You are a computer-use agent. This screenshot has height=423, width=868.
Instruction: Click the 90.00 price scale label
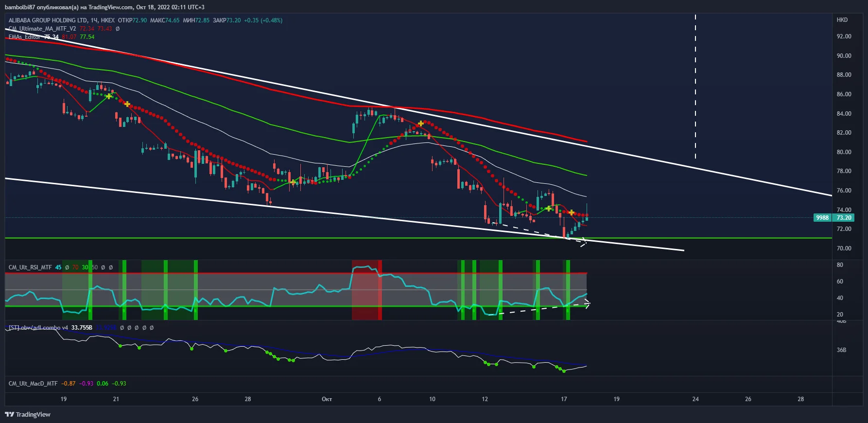coord(844,56)
